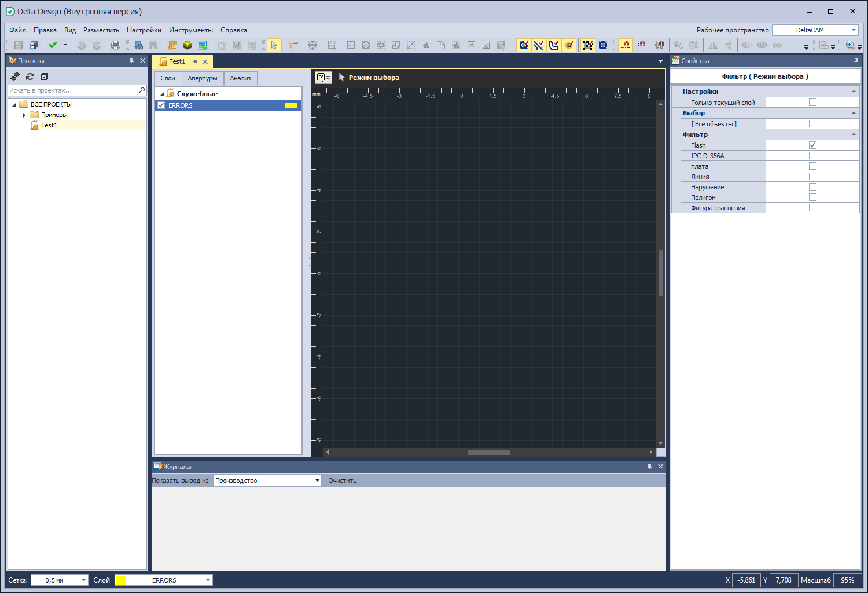Click the first yellow-highlighted selection filter icon
Image resolution: width=868 pixels, height=593 pixels.
[x=524, y=45]
